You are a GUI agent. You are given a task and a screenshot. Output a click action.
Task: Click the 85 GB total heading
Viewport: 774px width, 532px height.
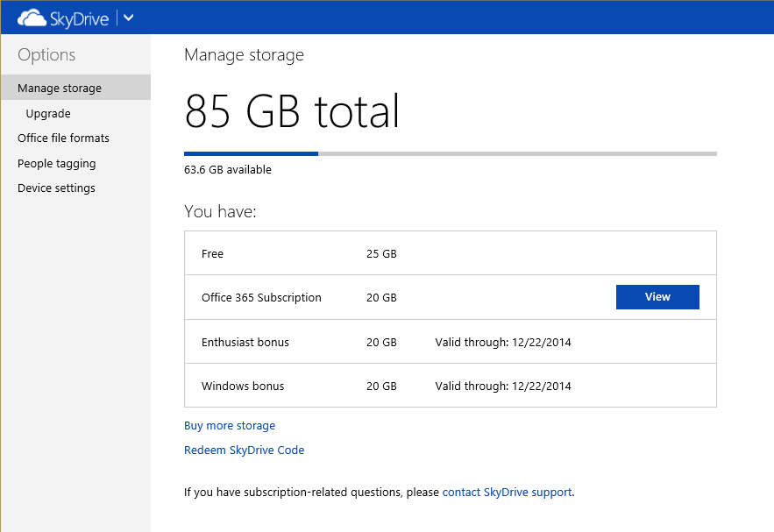[292, 112]
